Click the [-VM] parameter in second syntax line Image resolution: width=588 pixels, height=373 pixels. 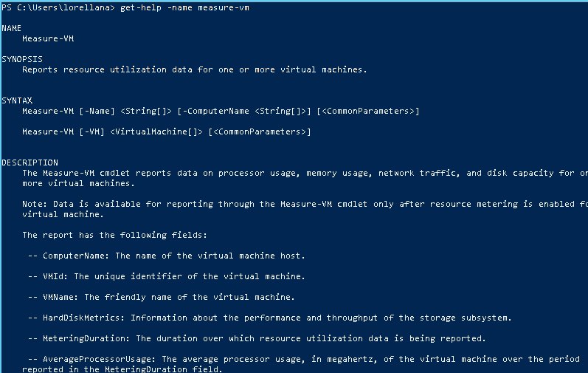click(x=92, y=131)
